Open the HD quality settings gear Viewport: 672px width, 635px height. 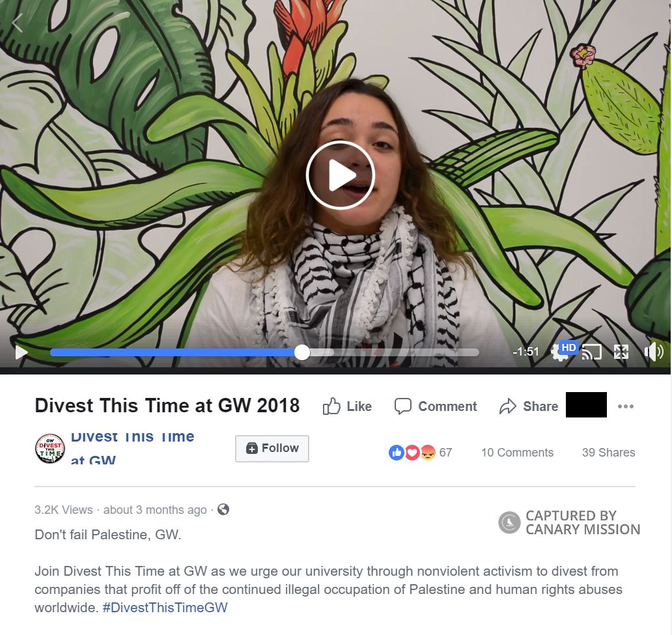563,351
